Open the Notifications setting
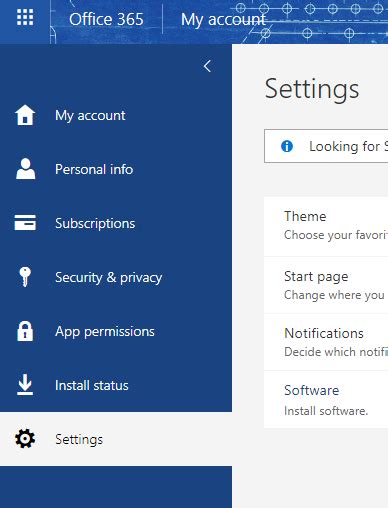Viewport: 388px width, 508px height. click(x=326, y=342)
